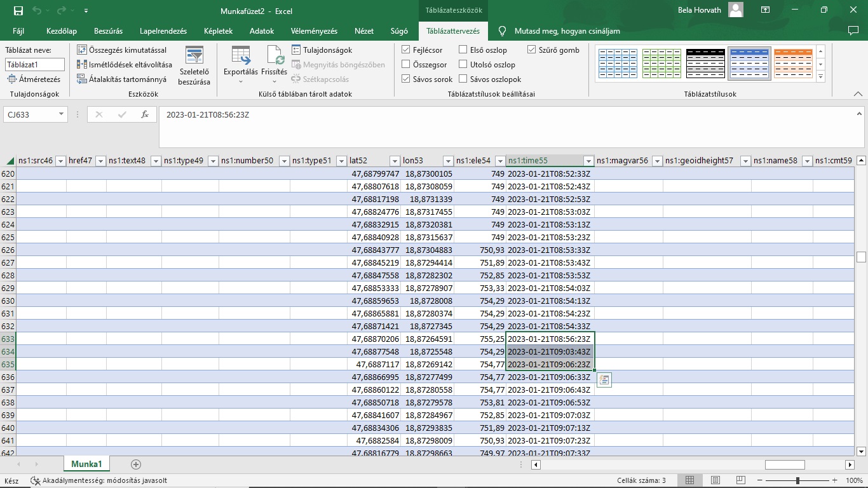Click the Redo arrow icon

(61, 11)
